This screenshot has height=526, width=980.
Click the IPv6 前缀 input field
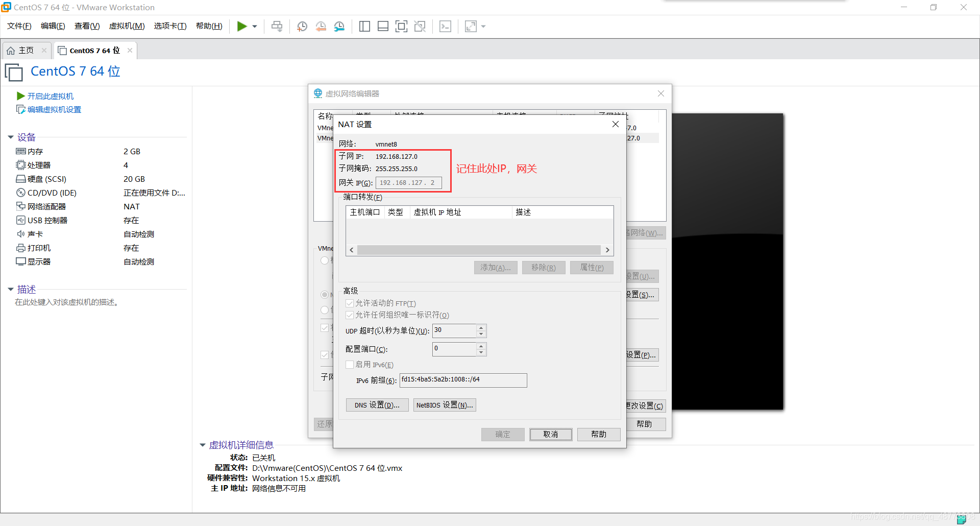tap(463, 380)
